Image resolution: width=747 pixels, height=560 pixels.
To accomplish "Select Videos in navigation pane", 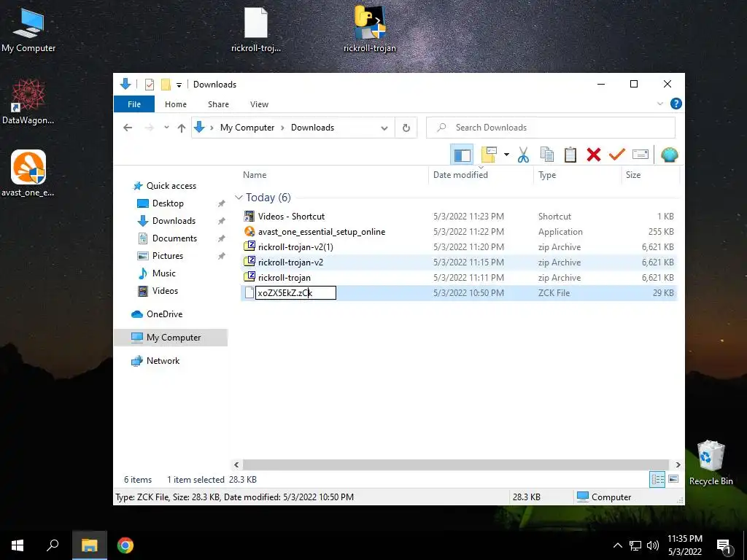I will 165,291.
